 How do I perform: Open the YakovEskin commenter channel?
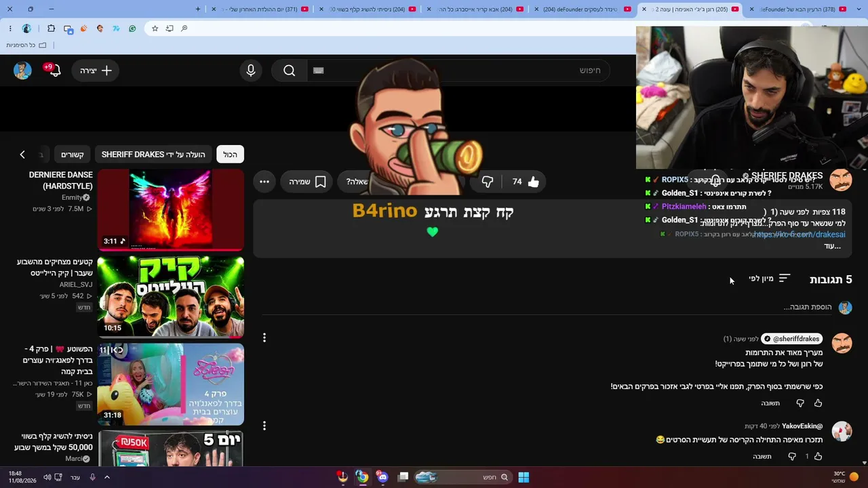click(x=802, y=426)
